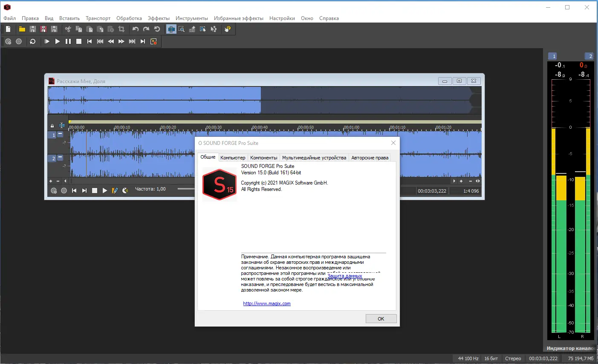598x364 pixels.
Task: Trim/Crop the selection
Action: pos(121,29)
